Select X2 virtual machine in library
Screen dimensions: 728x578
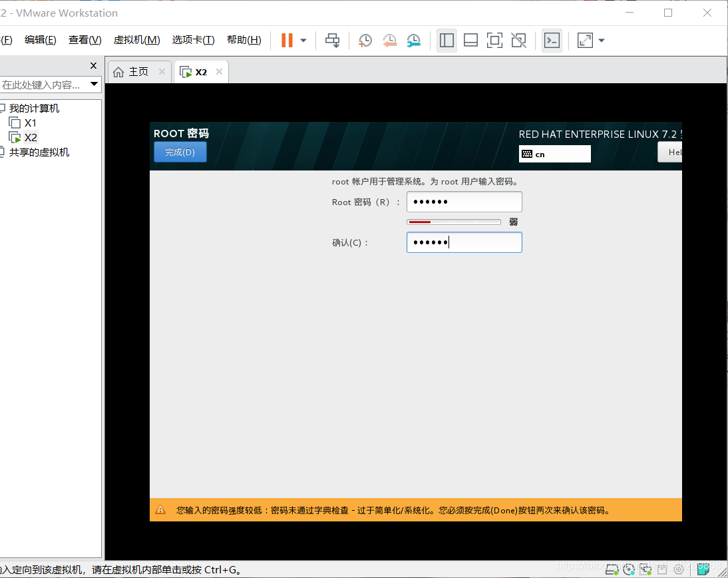pyautogui.click(x=31, y=138)
